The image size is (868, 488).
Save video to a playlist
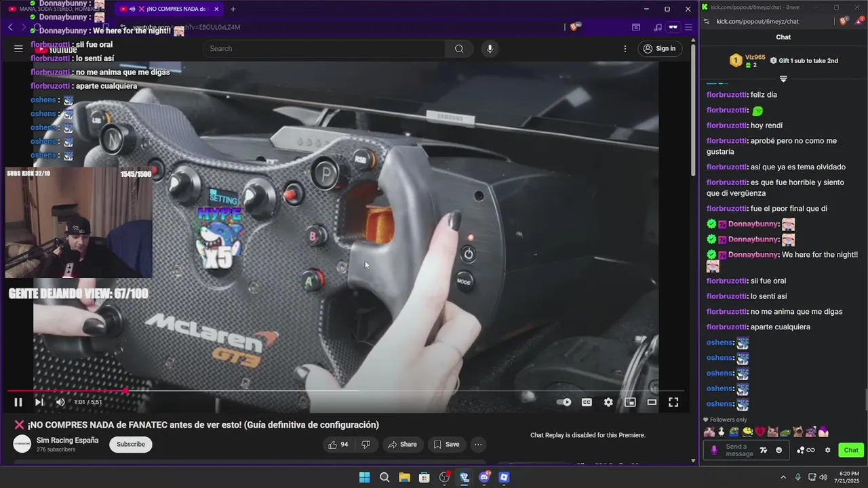pyautogui.click(x=446, y=445)
